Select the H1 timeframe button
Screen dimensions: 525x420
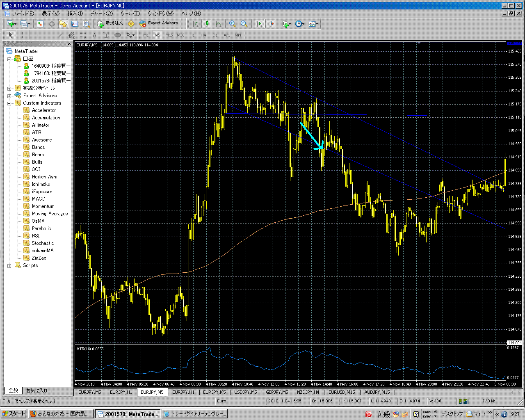tap(192, 35)
